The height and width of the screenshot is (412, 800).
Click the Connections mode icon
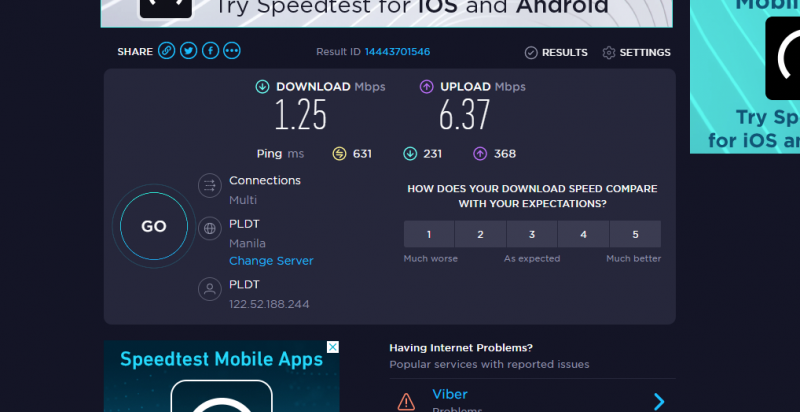pos(210,185)
